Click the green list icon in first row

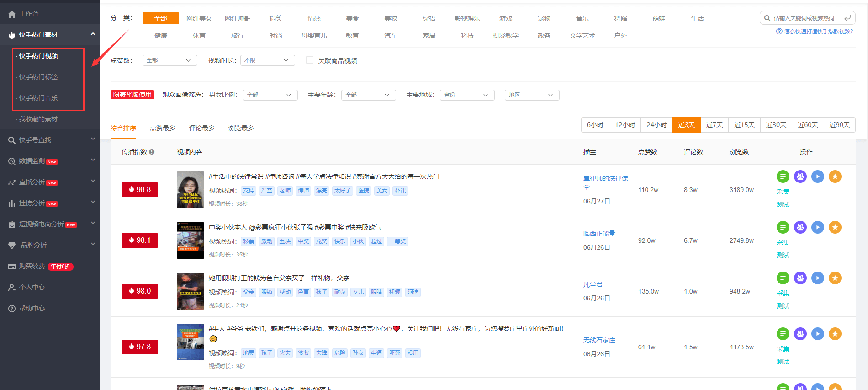783,176
